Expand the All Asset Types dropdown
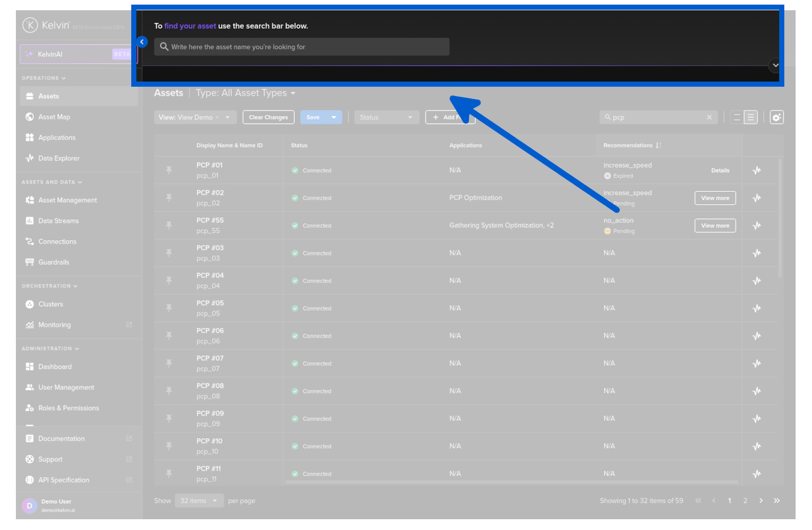Viewport: 812px width, 530px height. point(293,93)
